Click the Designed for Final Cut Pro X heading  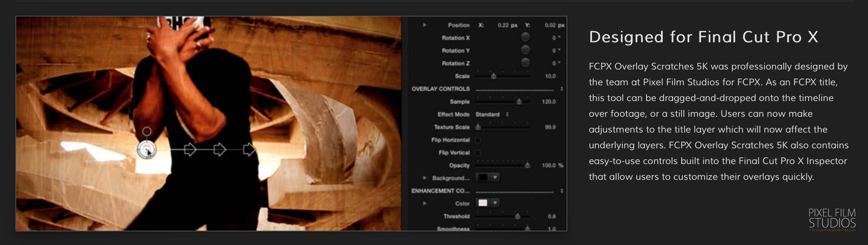point(704,37)
